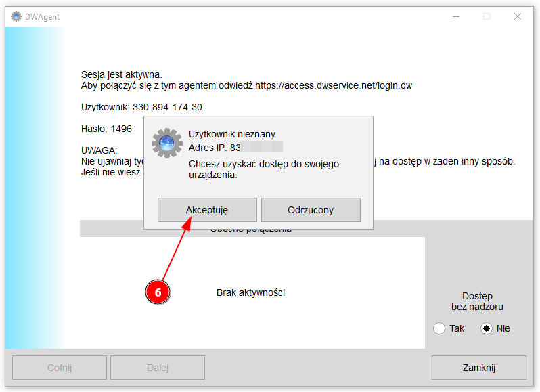Click the DWAgent title text
This screenshot has height=392, width=540.
43,16
